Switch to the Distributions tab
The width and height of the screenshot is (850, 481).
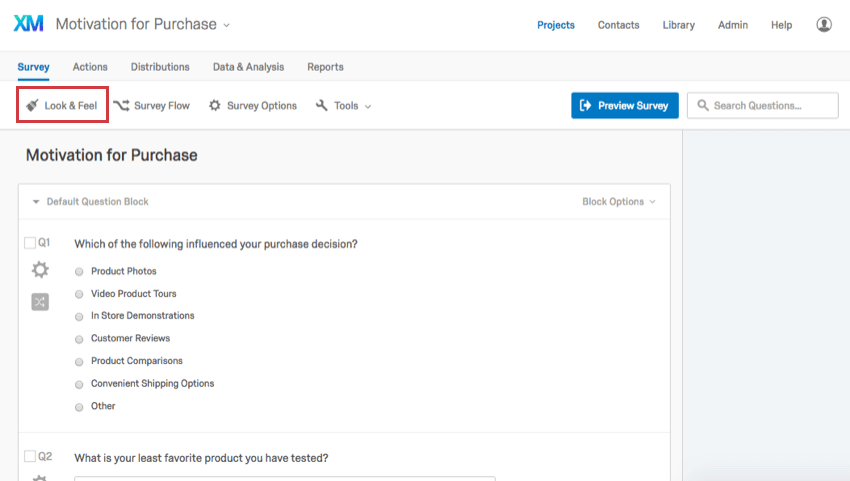pos(160,67)
